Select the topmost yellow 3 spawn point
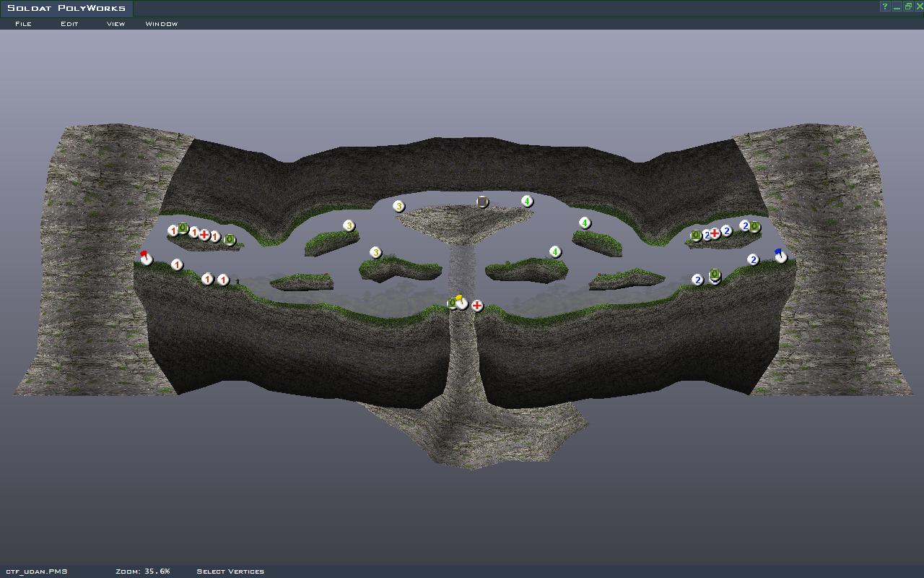This screenshot has height=578, width=924. pos(398,206)
